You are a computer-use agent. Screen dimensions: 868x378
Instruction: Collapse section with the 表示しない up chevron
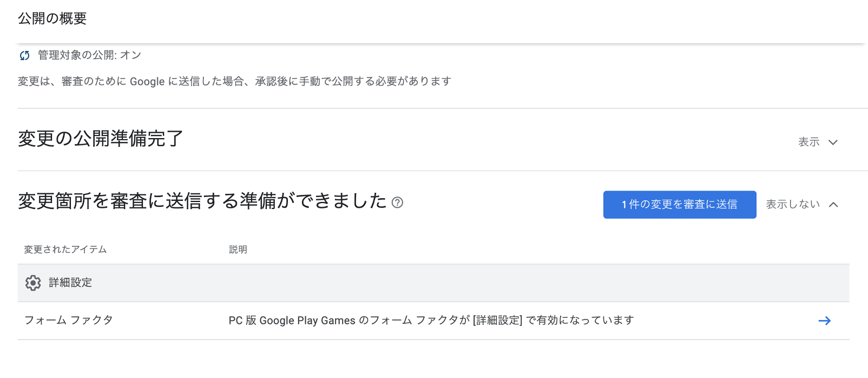tap(833, 205)
